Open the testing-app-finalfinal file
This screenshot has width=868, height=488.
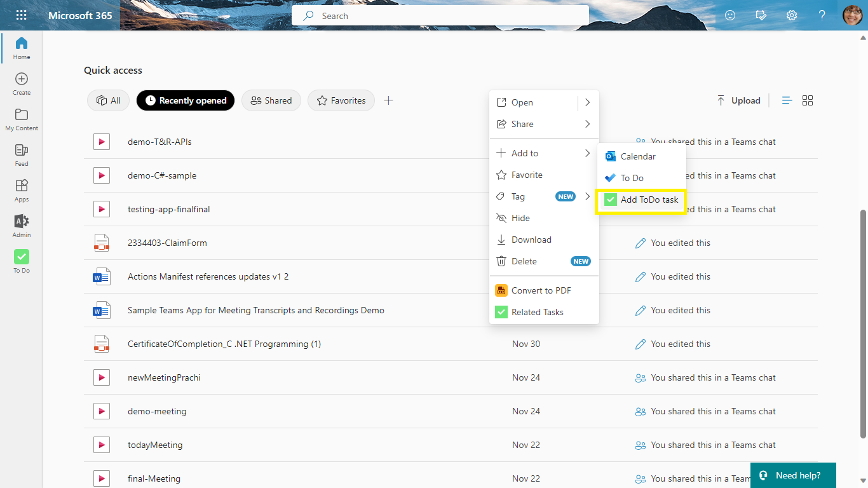click(x=168, y=209)
